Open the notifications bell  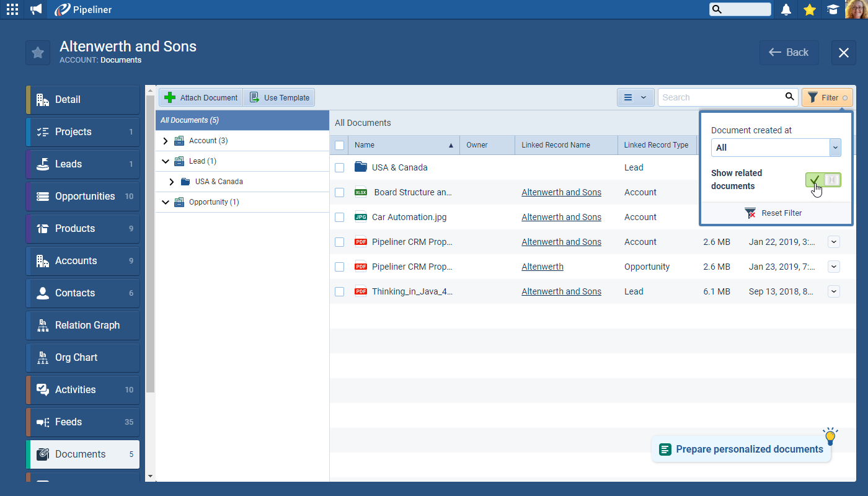786,9
